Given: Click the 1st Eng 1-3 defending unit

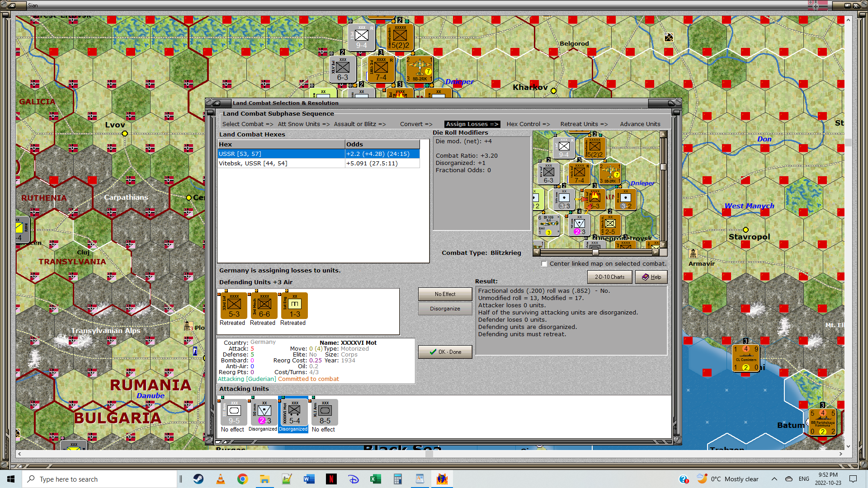Looking at the screenshot, I should tap(294, 305).
